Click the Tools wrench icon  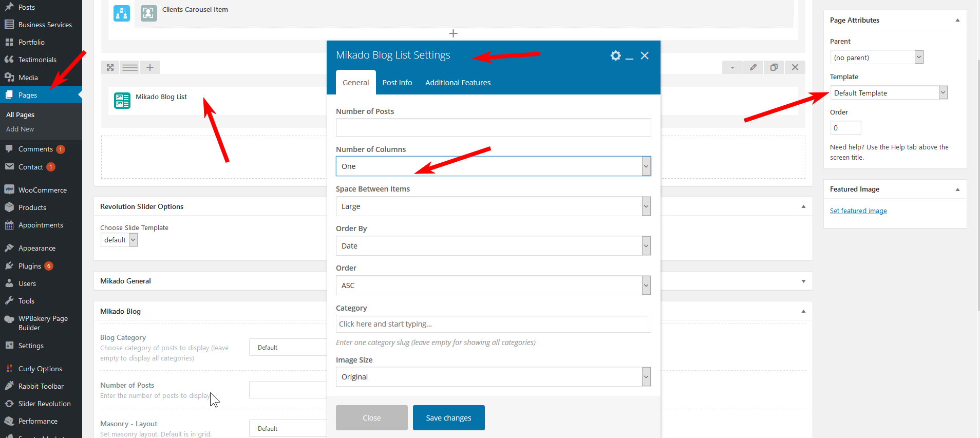click(x=9, y=301)
